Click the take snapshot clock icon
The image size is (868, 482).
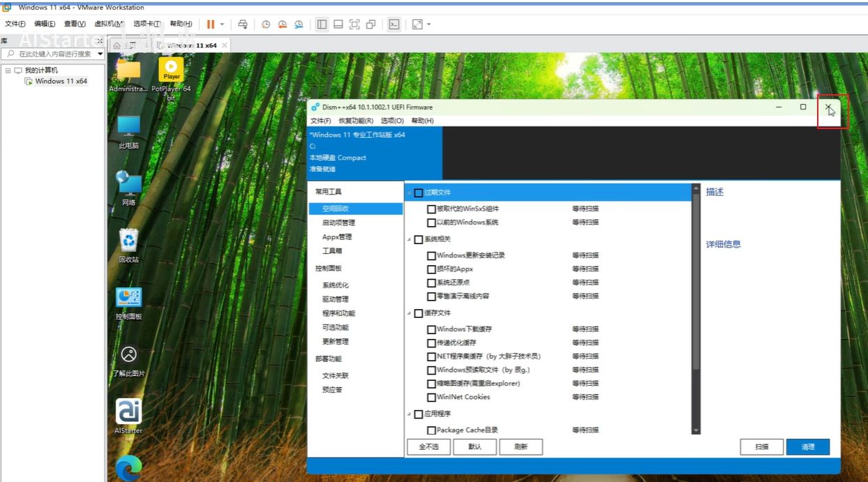(266, 24)
